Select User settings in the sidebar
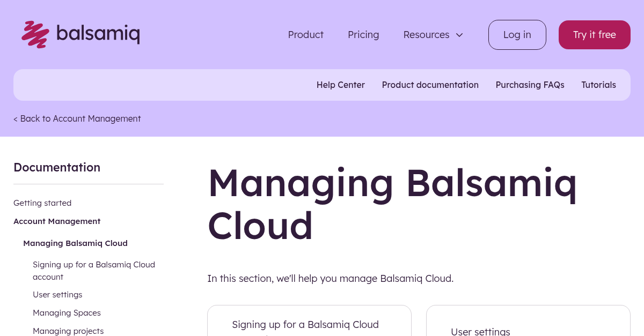Screen dimensions: 644x336 point(57,294)
